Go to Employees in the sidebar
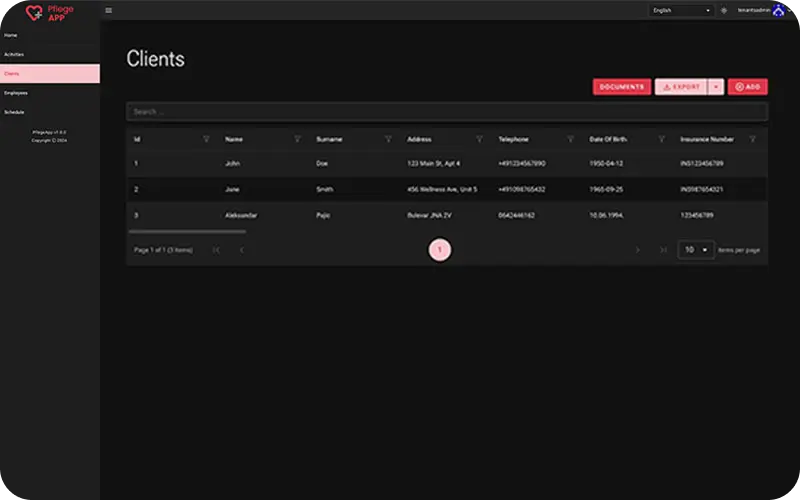The image size is (800, 500). click(x=16, y=93)
